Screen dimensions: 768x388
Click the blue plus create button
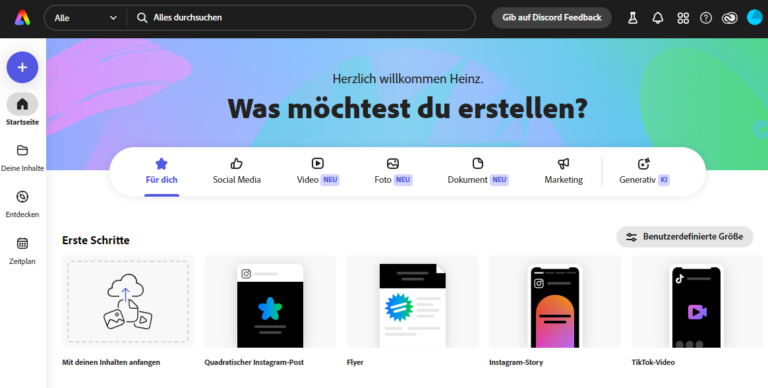point(23,67)
